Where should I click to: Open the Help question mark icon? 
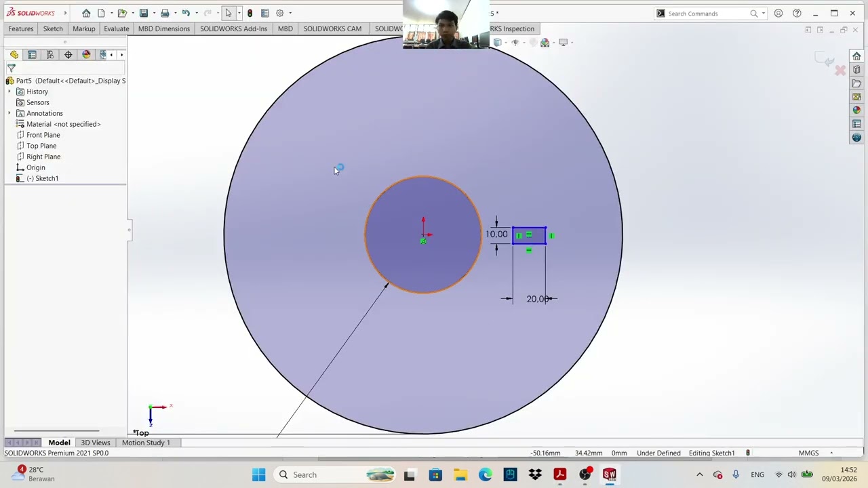[x=797, y=13]
